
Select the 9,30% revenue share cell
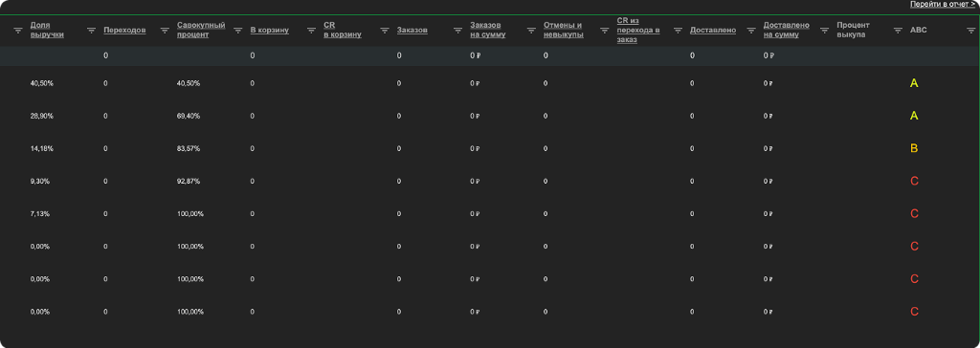[x=40, y=182]
